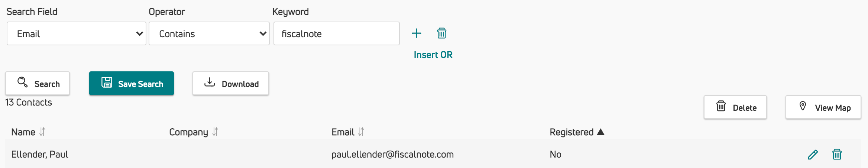The width and height of the screenshot is (868, 168).
Task: Click the Insert OR link
Action: point(433,55)
